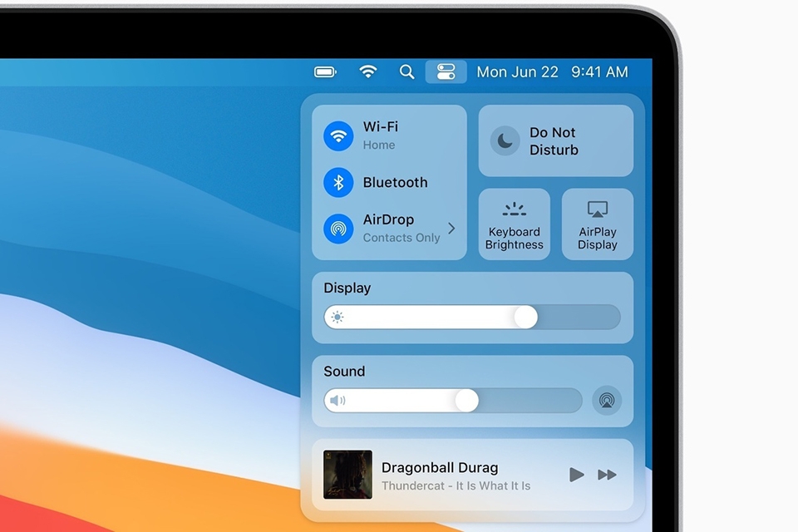Skip to the next track

[608, 474]
